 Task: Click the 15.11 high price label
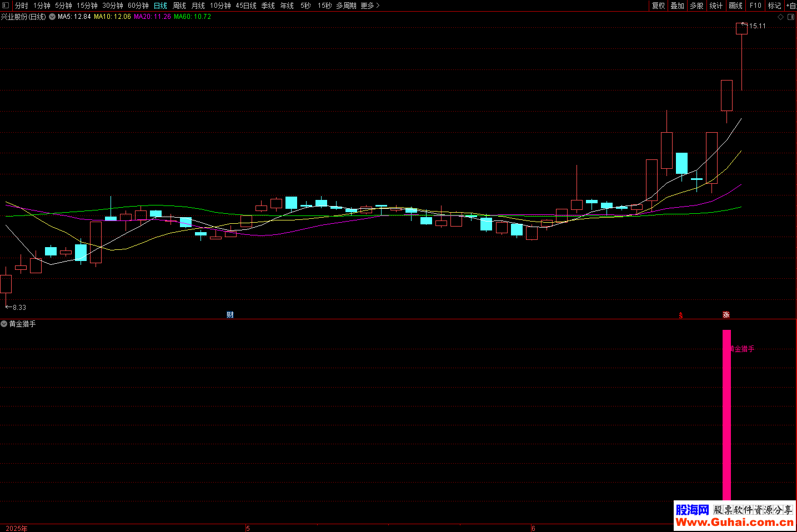tap(758, 26)
